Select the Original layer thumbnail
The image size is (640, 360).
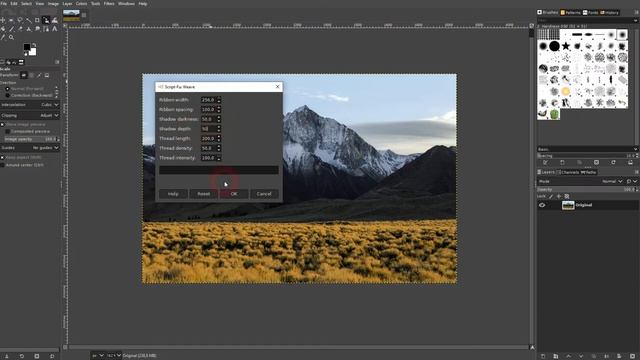pos(568,205)
